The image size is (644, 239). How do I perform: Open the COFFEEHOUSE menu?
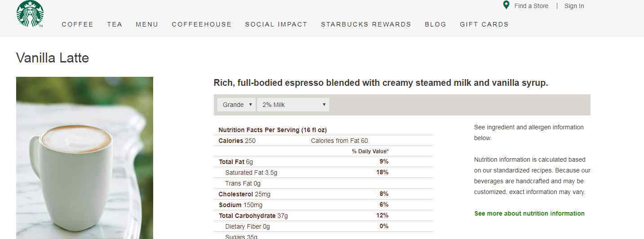(x=202, y=24)
